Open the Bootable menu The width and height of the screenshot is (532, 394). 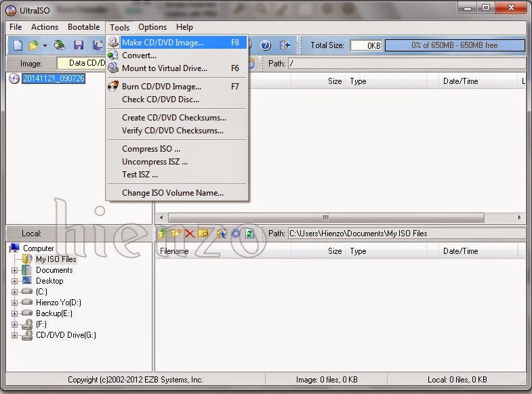(83, 27)
